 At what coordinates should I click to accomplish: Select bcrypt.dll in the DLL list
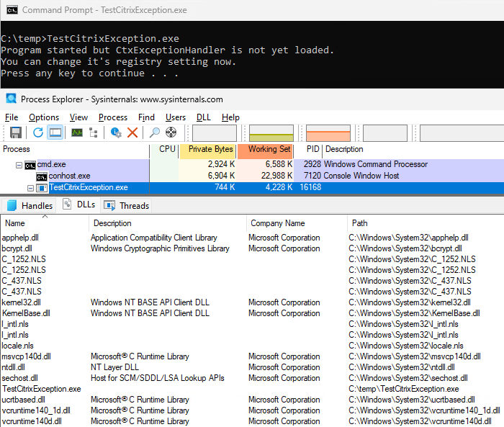click(17, 248)
